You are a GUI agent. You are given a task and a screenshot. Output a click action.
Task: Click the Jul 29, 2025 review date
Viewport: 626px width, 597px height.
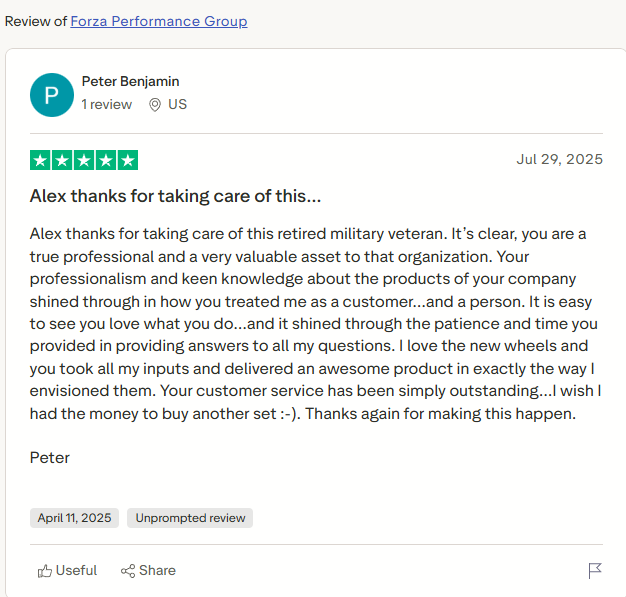point(559,159)
